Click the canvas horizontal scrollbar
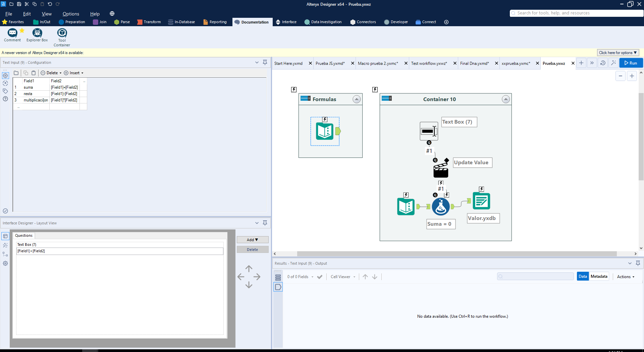The image size is (644, 352). coord(456,254)
